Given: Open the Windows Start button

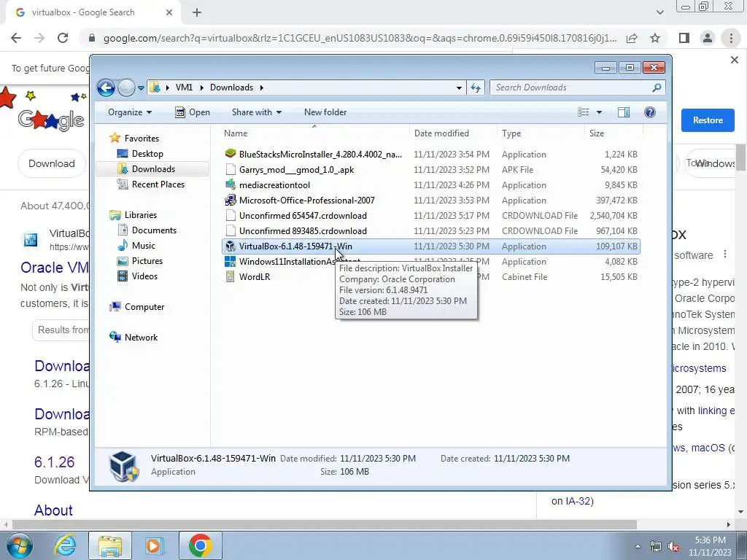Looking at the screenshot, I should [19, 545].
